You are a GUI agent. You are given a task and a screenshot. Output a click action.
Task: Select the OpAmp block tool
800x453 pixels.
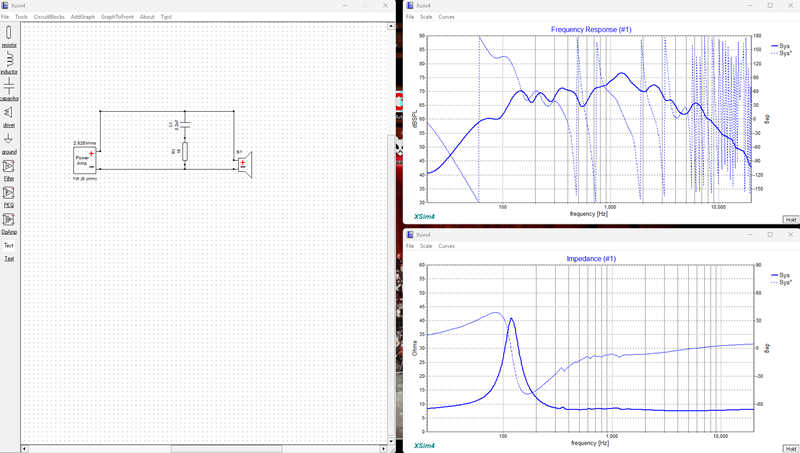tap(9, 223)
